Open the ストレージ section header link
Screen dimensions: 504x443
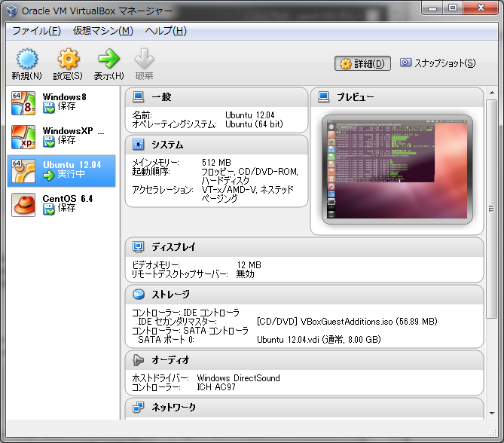tap(171, 294)
